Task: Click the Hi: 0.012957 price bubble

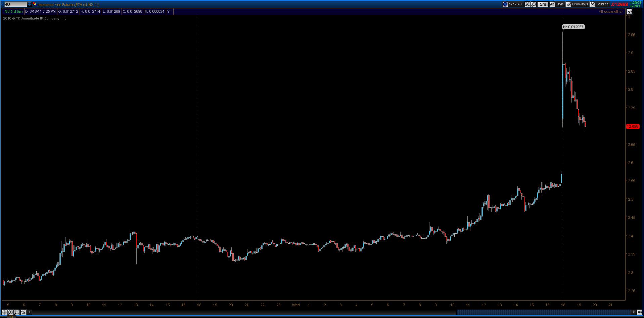Action: pos(573,27)
